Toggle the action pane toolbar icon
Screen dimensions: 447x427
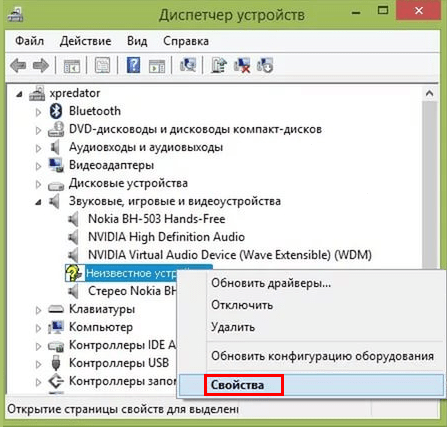point(157,66)
